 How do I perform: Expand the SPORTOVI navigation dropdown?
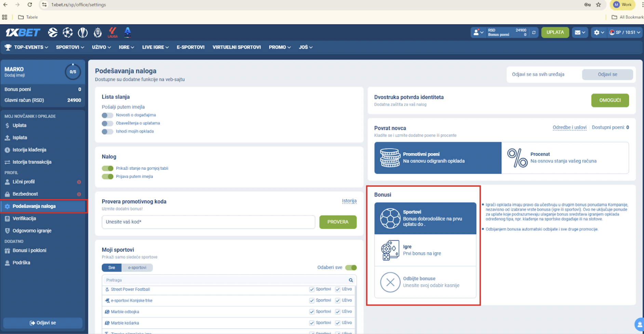coord(70,47)
